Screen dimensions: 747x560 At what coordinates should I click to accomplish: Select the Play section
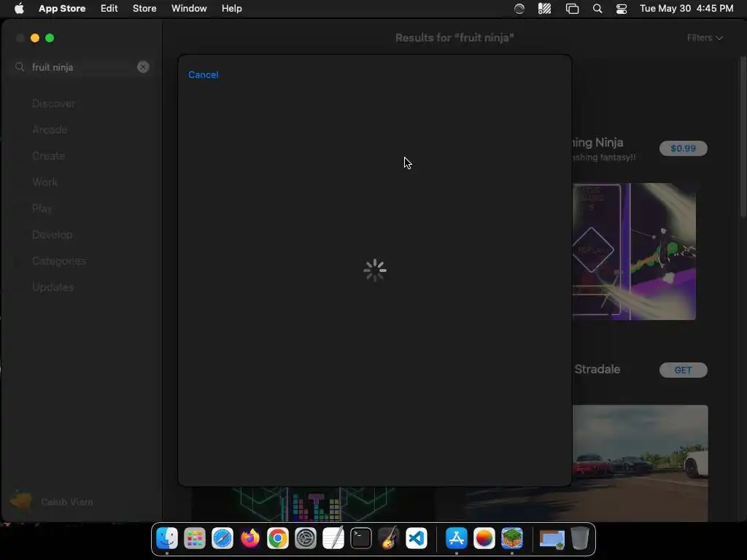point(42,209)
